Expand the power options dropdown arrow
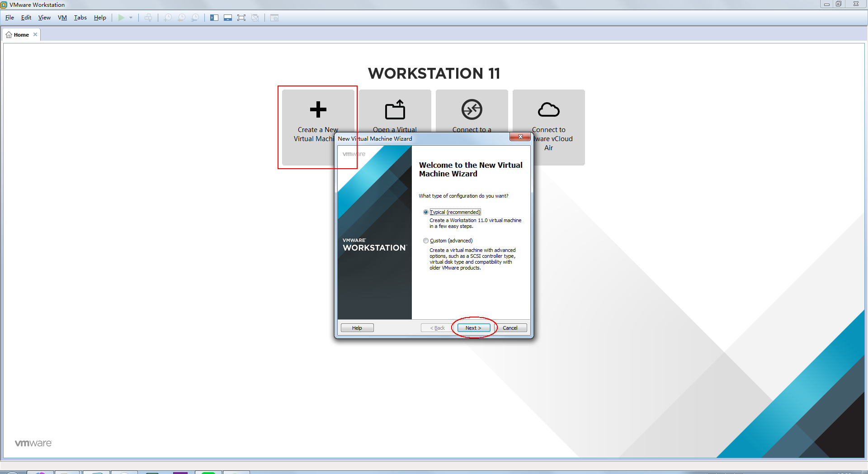This screenshot has height=474, width=868. click(x=131, y=18)
